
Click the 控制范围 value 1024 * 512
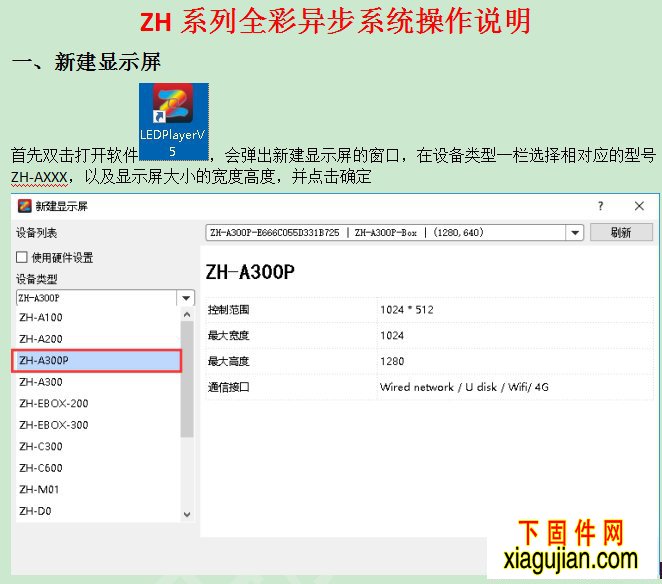click(x=407, y=310)
